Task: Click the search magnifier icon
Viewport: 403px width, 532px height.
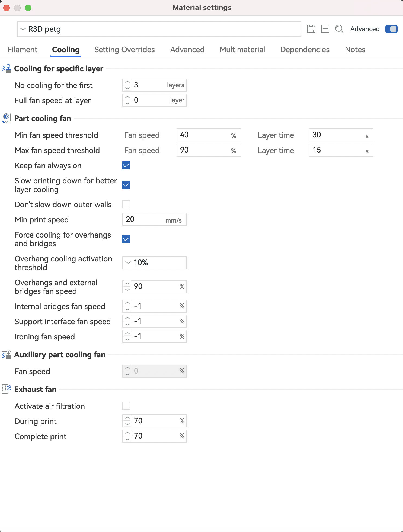Action: coord(339,29)
